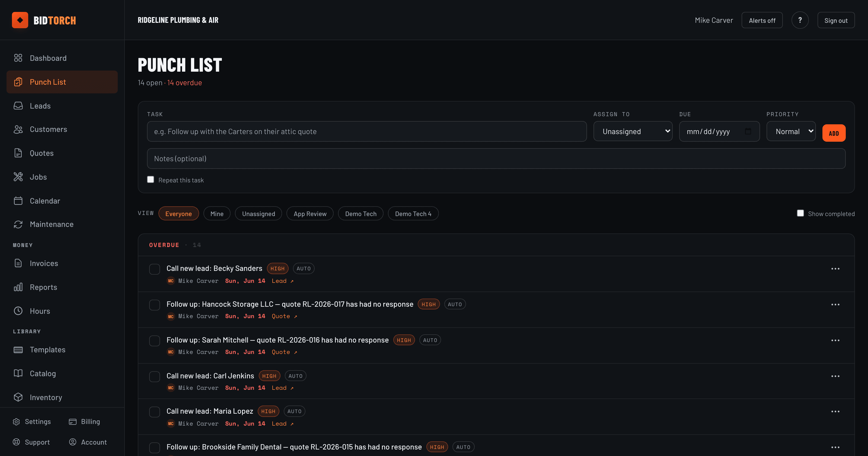Open Lead link for Maria Lopez

tap(283, 424)
